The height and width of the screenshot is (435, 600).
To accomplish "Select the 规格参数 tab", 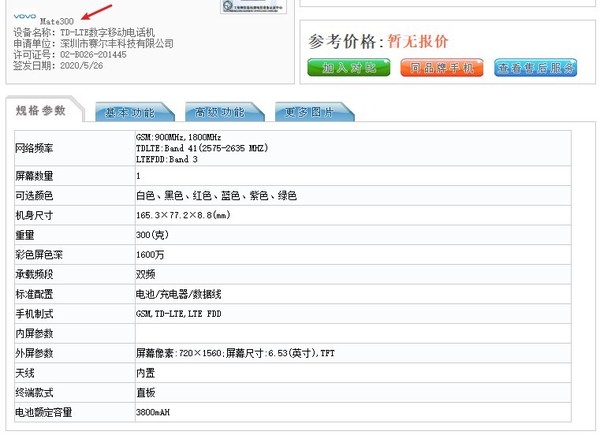I will coord(41,111).
